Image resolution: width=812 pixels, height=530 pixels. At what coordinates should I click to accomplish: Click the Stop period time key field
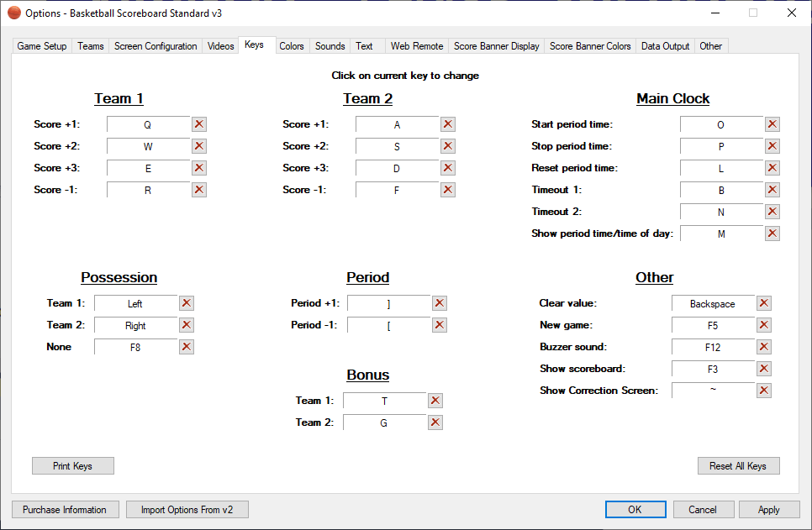[720, 145]
